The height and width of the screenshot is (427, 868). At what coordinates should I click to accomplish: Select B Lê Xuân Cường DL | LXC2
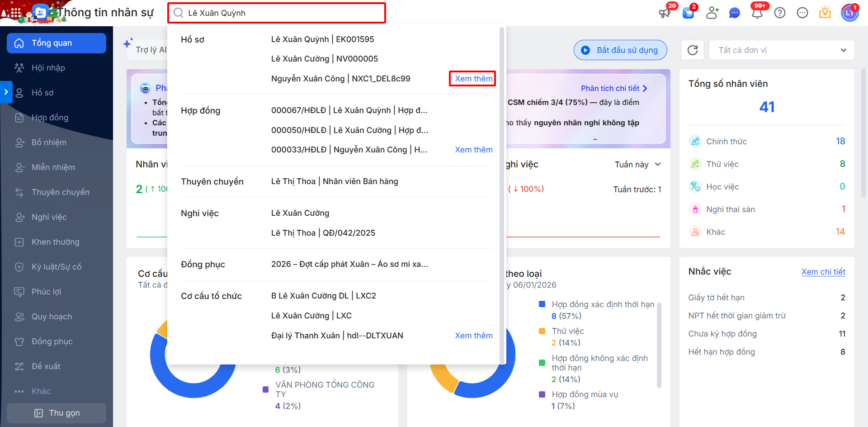[x=324, y=296]
